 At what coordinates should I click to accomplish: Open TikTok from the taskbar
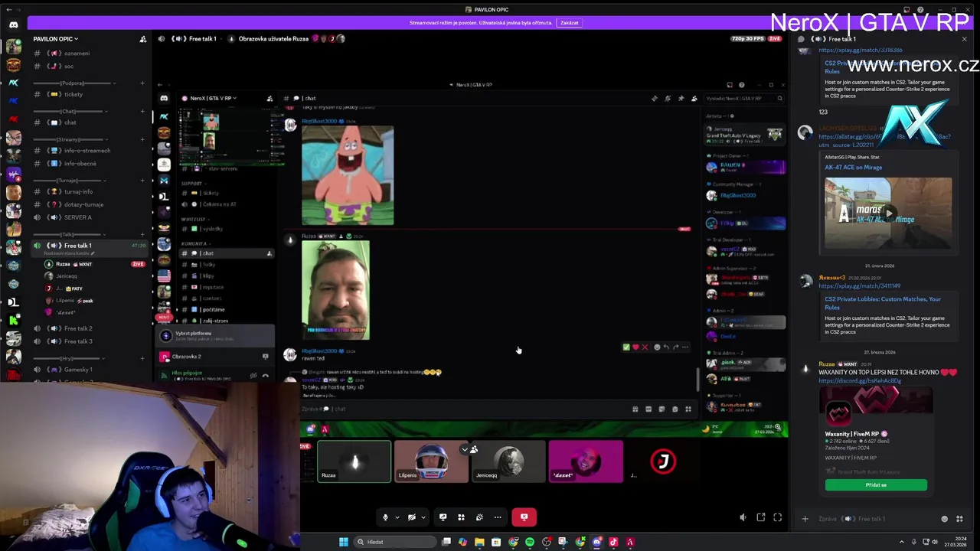click(x=613, y=542)
